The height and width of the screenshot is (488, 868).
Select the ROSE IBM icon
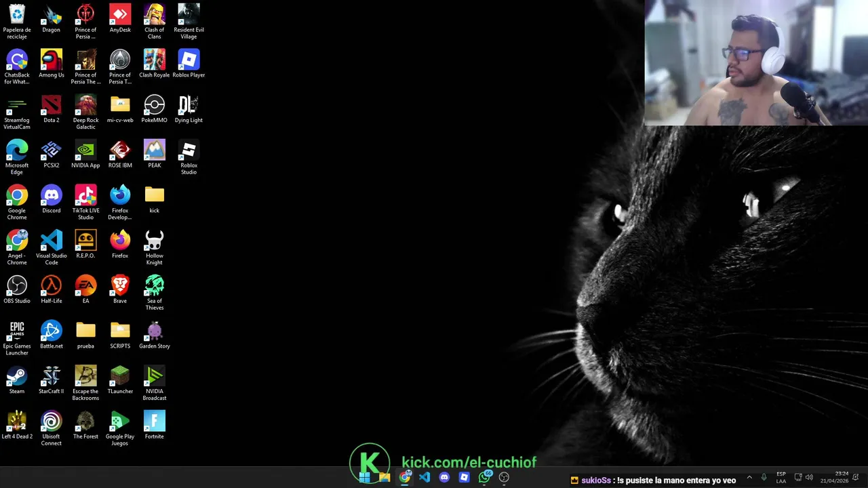(x=120, y=154)
